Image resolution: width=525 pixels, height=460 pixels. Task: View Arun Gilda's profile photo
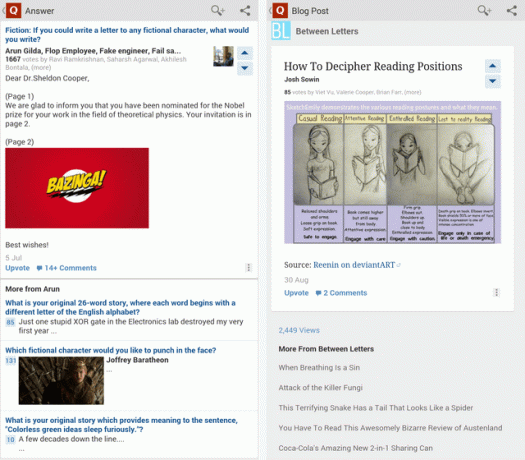pos(223,56)
